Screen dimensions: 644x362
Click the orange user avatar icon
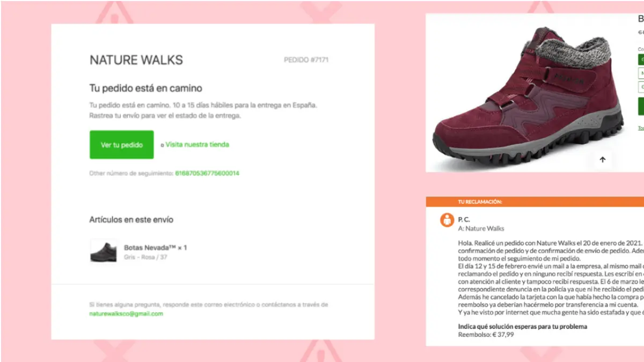click(447, 219)
